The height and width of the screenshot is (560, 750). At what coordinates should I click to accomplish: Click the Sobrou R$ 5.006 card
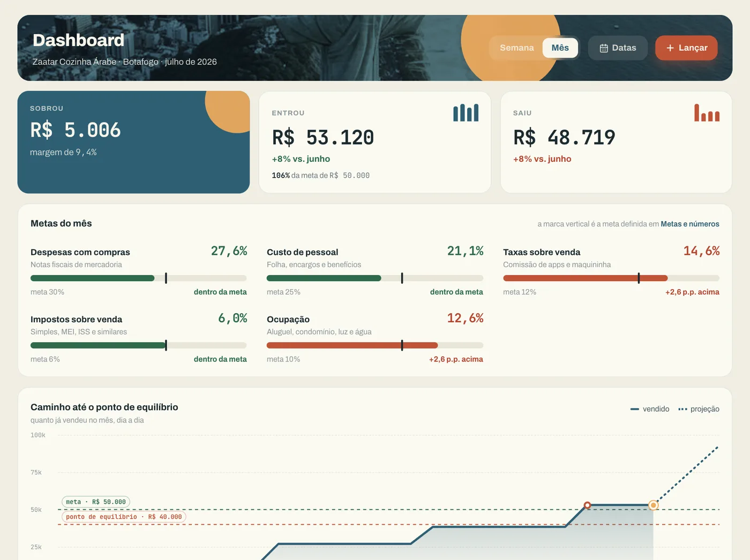click(133, 142)
